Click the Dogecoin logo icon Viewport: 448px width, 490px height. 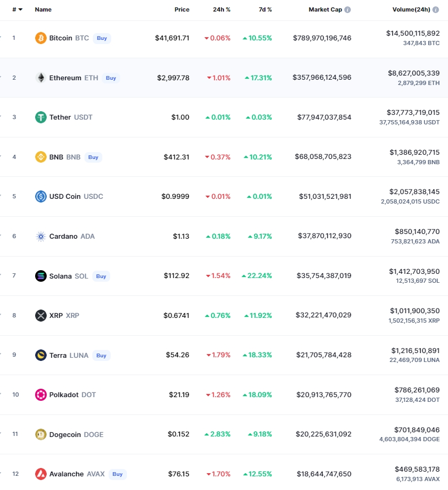click(40, 434)
